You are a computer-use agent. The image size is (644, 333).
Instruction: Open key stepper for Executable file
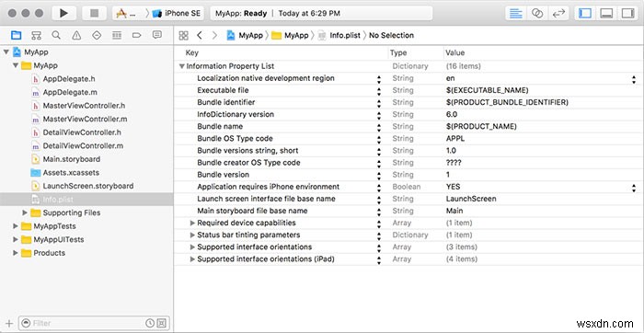point(379,92)
